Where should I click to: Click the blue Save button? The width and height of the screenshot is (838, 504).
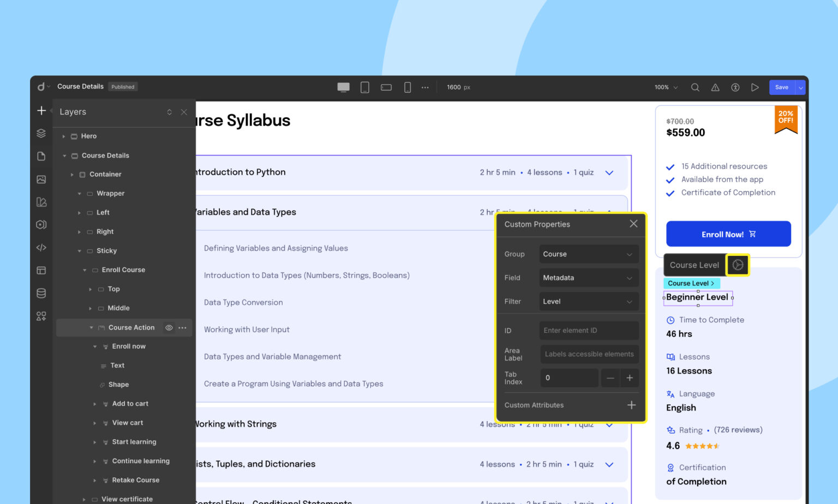[782, 87]
